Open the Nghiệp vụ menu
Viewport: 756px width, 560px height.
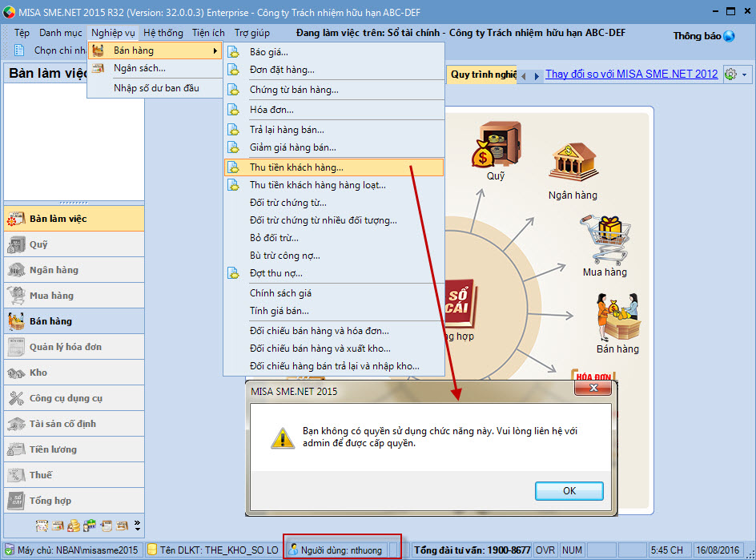[113, 33]
